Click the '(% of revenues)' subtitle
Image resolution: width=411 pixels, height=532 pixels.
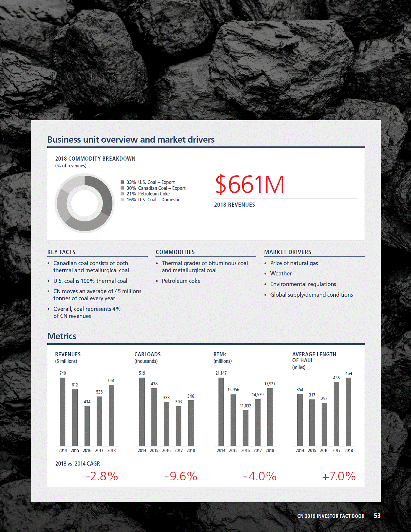click(x=71, y=166)
